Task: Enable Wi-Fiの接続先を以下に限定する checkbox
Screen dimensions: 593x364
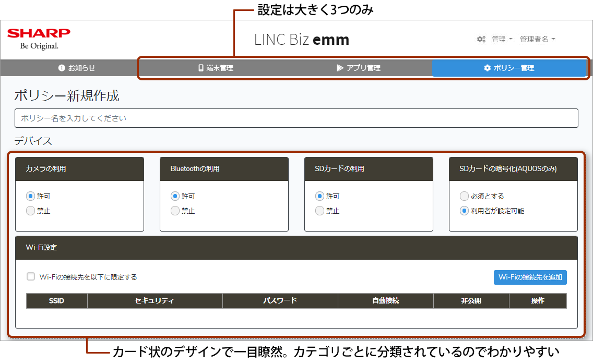Action: (x=31, y=277)
